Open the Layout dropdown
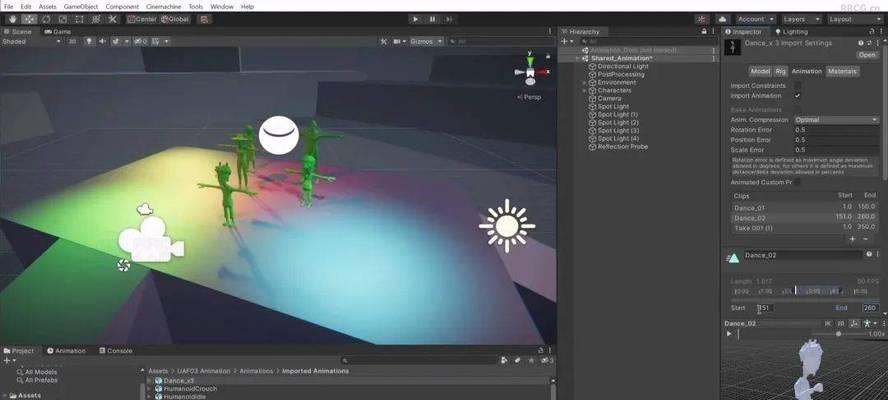This screenshot has width=888, height=400. click(855, 19)
